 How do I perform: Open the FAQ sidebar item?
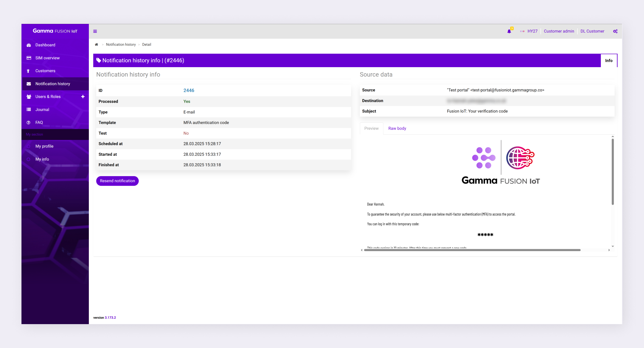tap(39, 122)
